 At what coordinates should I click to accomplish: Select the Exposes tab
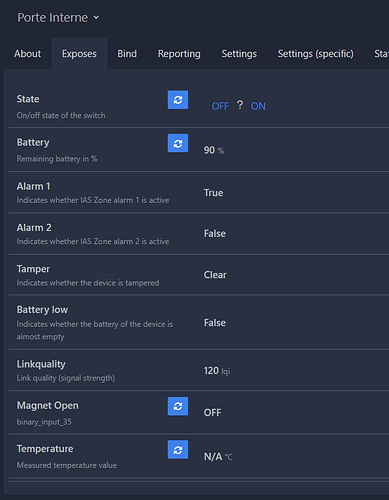point(79,54)
